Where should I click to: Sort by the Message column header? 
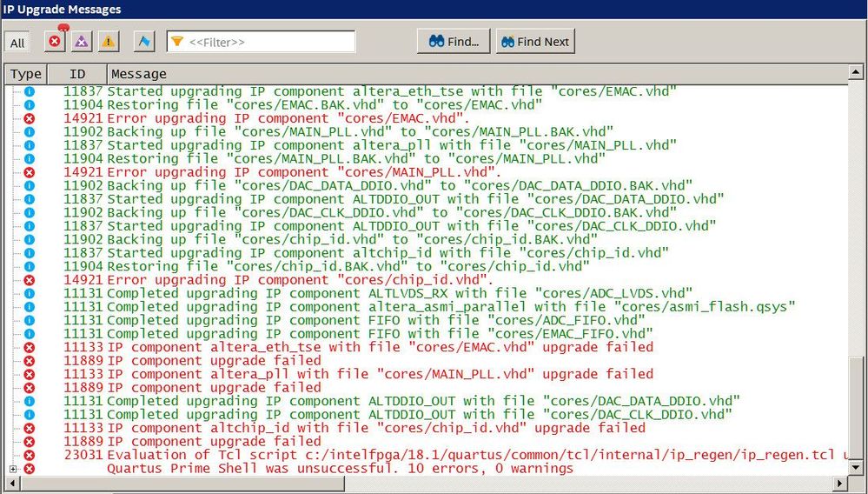477,74
